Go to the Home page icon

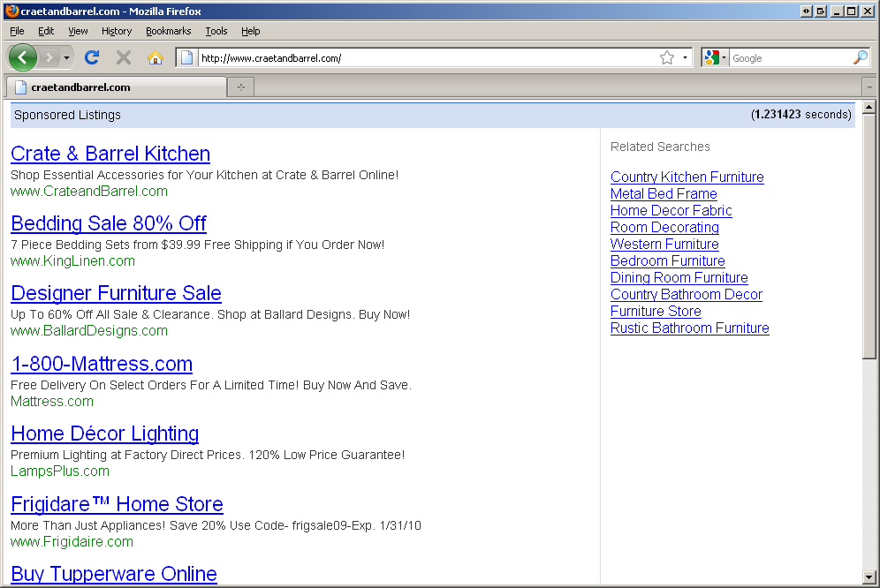[156, 57]
